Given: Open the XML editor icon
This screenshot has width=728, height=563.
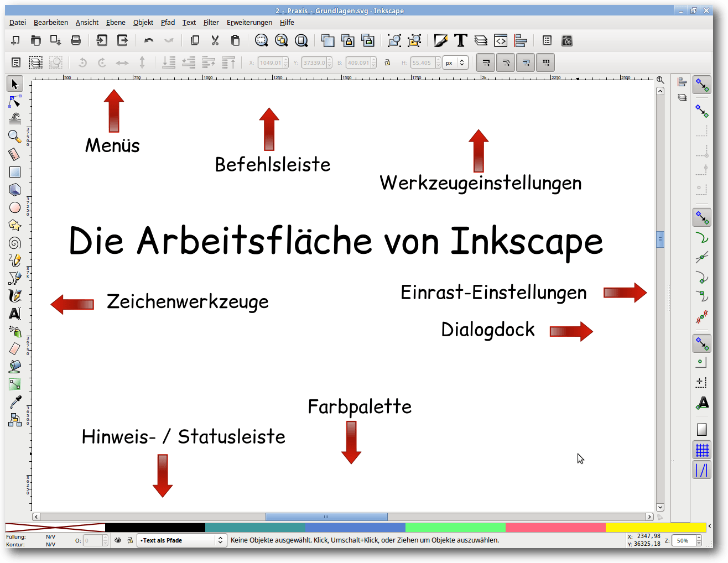Looking at the screenshot, I should click(x=501, y=40).
